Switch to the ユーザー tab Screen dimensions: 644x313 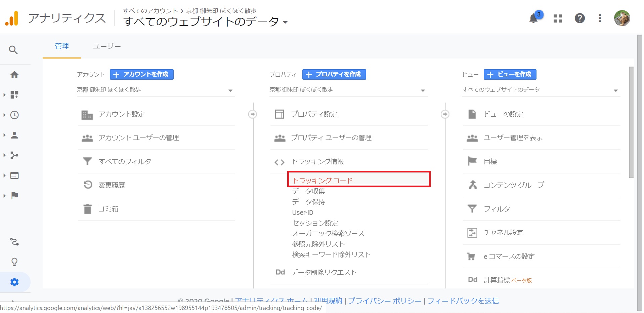[107, 46]
